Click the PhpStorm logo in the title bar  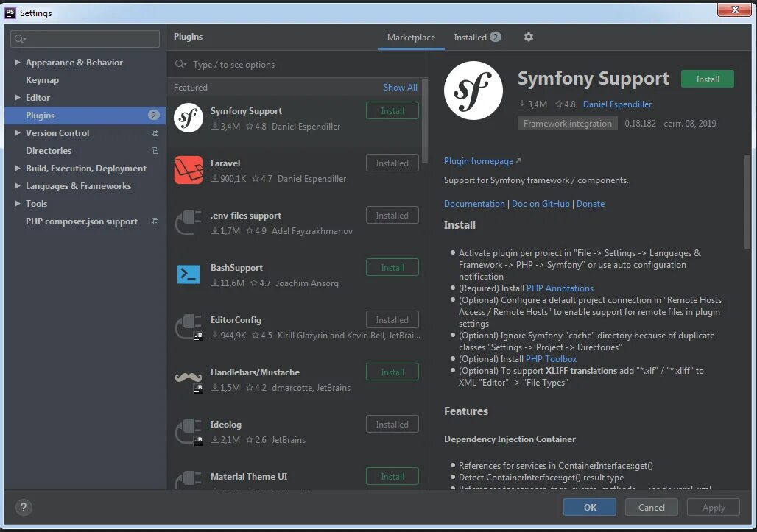(10, 13)
